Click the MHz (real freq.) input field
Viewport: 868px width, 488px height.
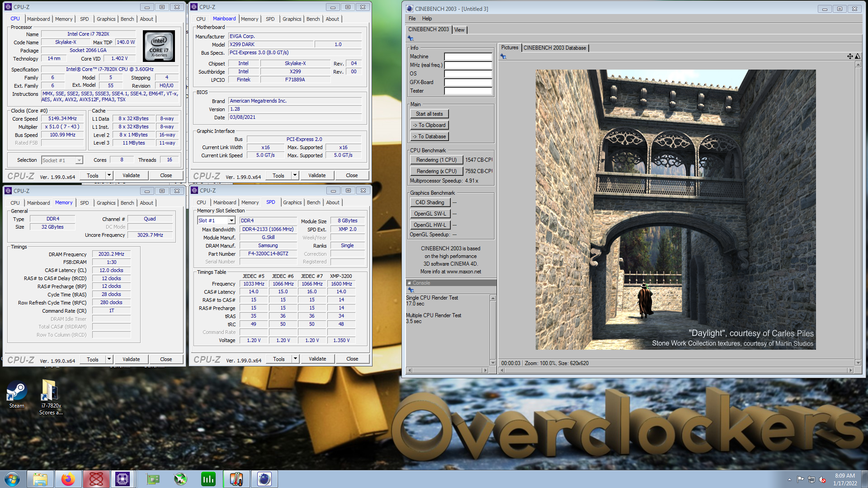468,65
